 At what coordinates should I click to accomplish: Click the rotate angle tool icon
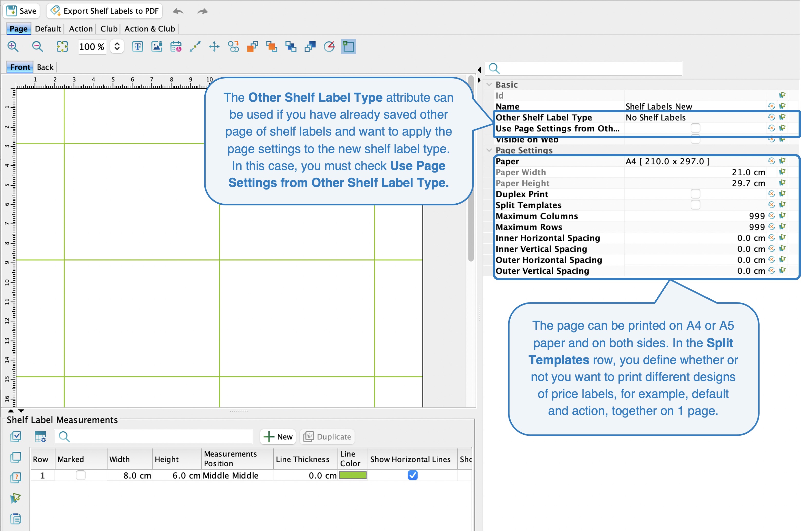click(x=329, y=46)
